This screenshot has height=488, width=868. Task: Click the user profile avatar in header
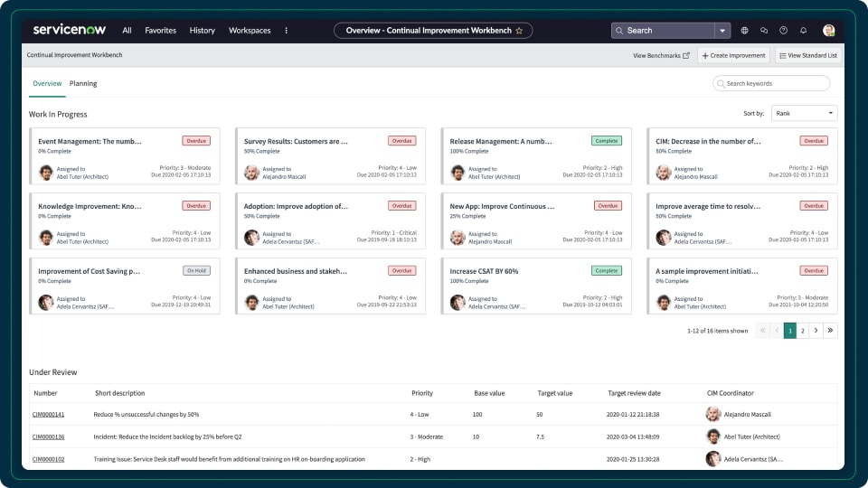[x=828, y=30]
